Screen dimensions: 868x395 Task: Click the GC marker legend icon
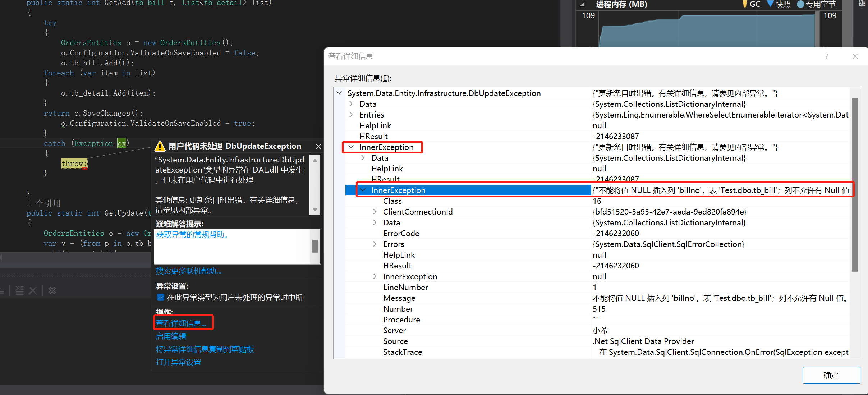pos(744,4)
